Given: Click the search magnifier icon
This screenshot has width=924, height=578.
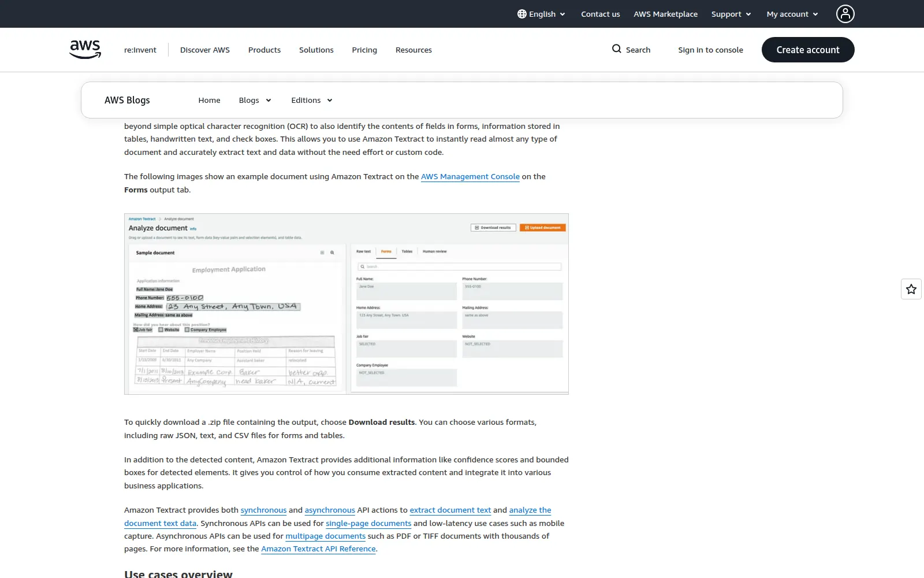Looking at the screenshot, I should 617,49.
